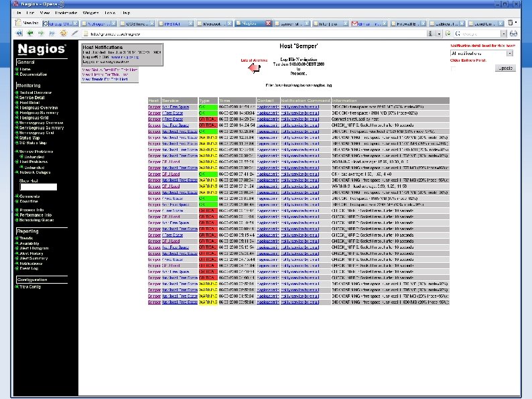
Task: Click the green bullet beside Tactical Overview
Action: tap(17, 93)
